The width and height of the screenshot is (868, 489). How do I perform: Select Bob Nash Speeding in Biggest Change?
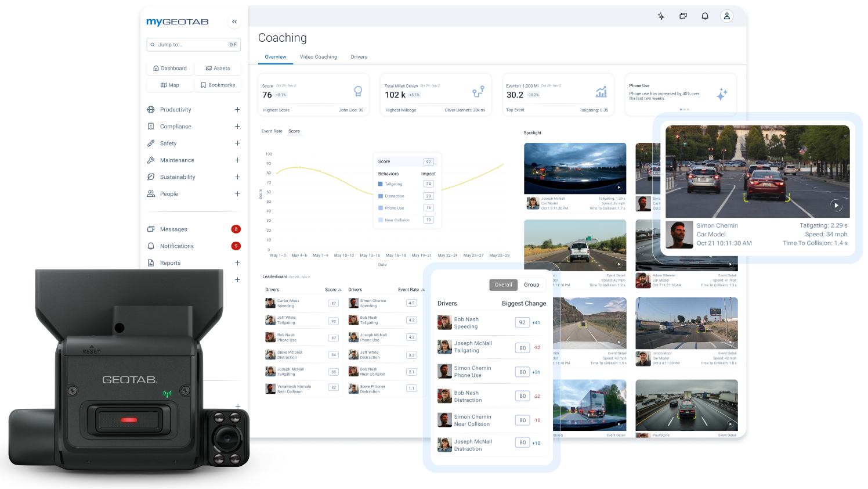(491, 323)
